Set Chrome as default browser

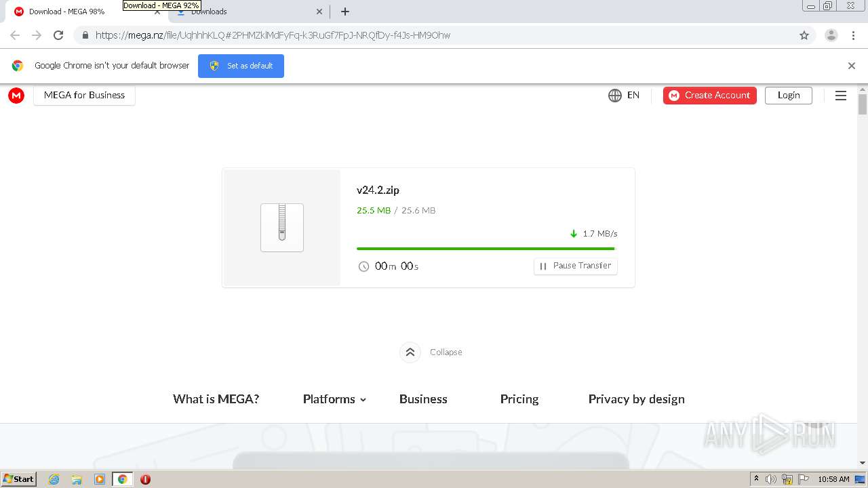[241, 66]
